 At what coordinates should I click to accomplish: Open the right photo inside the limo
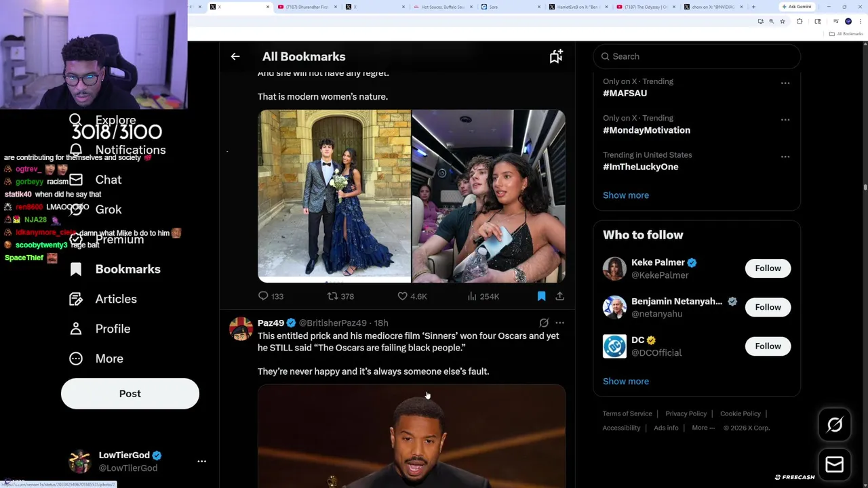[489, 196]
